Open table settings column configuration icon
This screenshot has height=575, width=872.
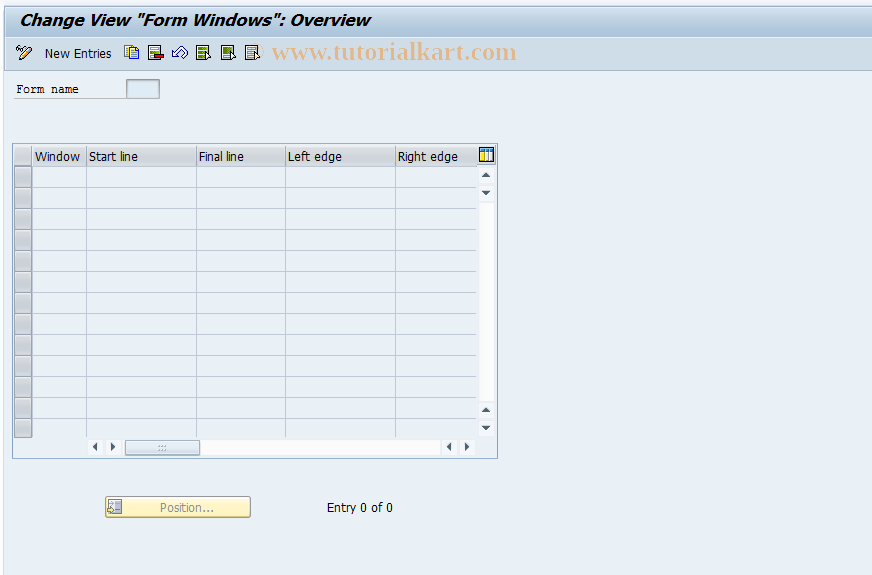coord(486,155)
